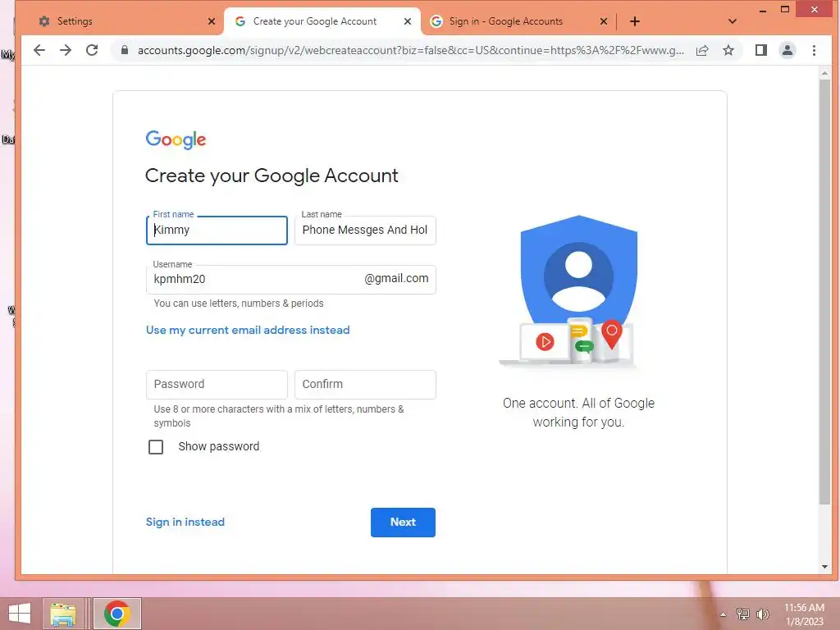This screenshot has height=630, width=840.
Task: Click the blue Next button
Action: [403, 522]
